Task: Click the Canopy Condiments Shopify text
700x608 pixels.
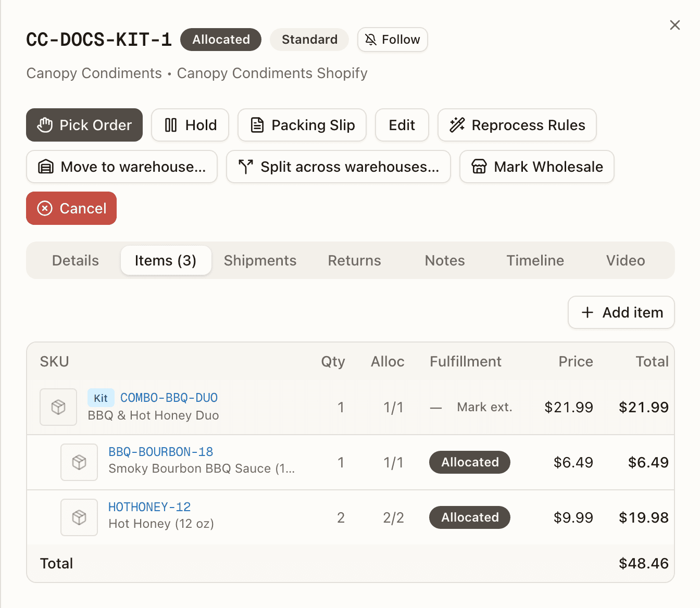Action: pos(272,73)
